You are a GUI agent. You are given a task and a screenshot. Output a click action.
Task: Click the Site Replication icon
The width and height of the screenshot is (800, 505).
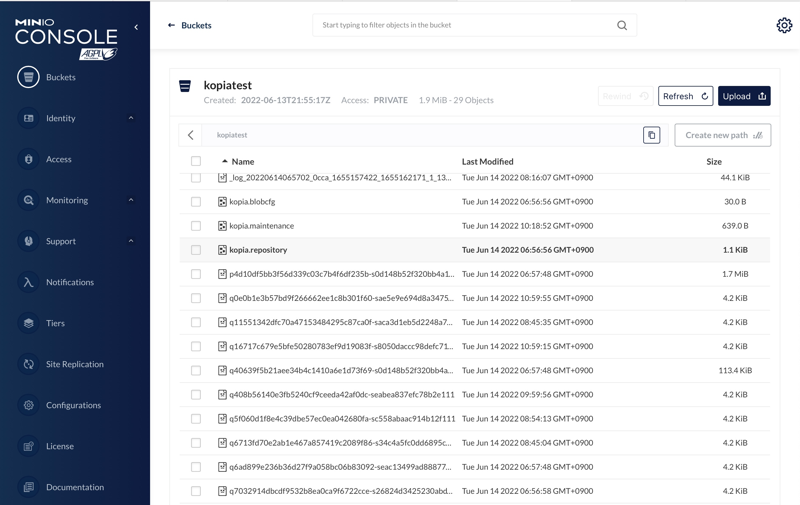[28, 364]
